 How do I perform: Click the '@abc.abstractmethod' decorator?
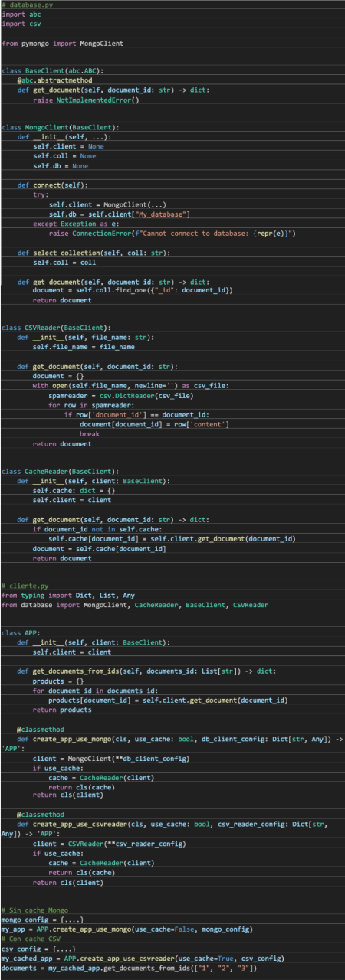(x=54, y=80)
